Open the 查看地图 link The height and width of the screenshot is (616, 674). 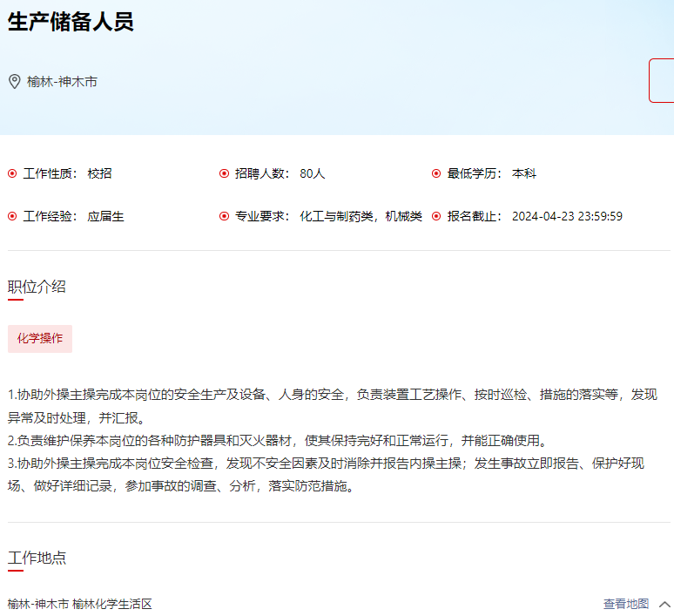(625, 604)
